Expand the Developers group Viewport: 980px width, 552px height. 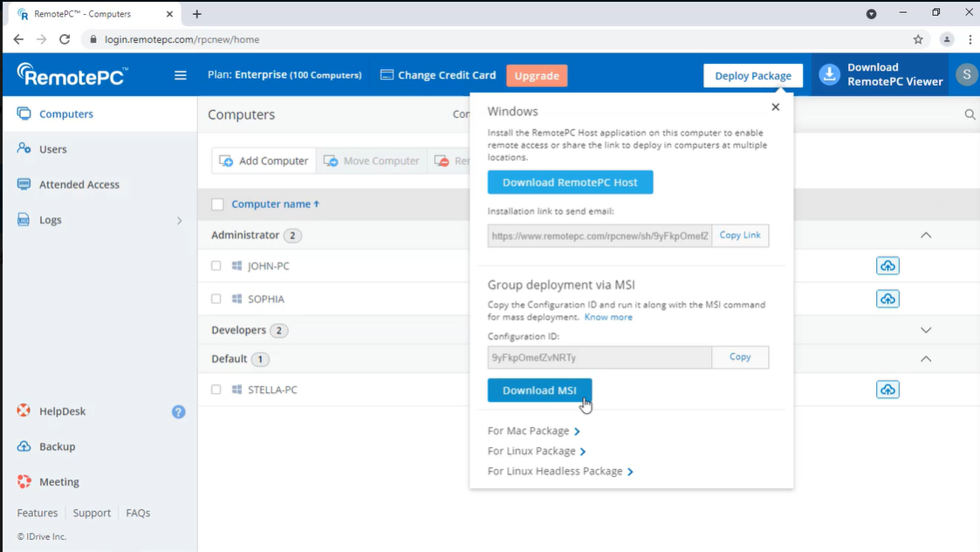click(926, 330)
